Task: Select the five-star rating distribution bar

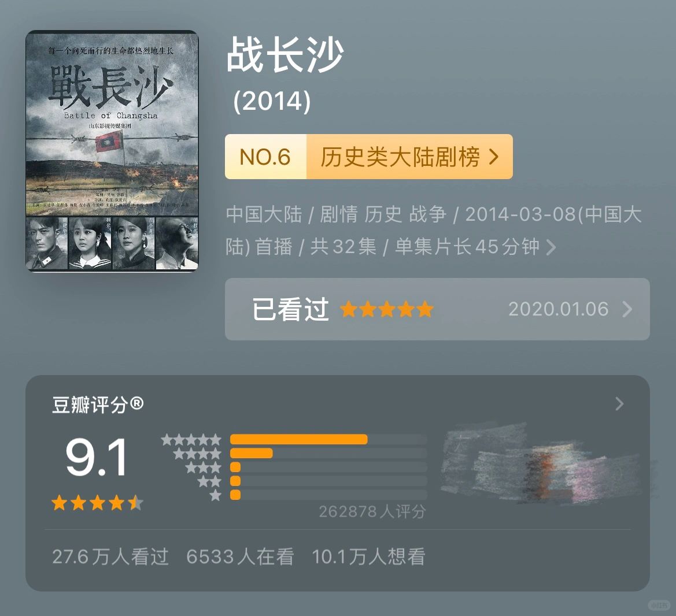Action: (x=328, y=439)
